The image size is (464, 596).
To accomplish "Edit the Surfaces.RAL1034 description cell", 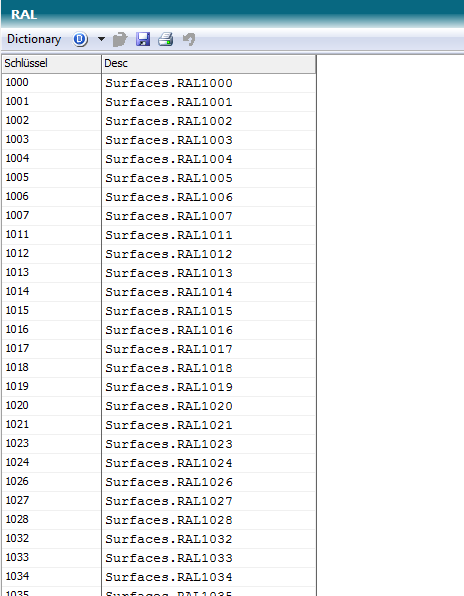I will click(209, 577).
